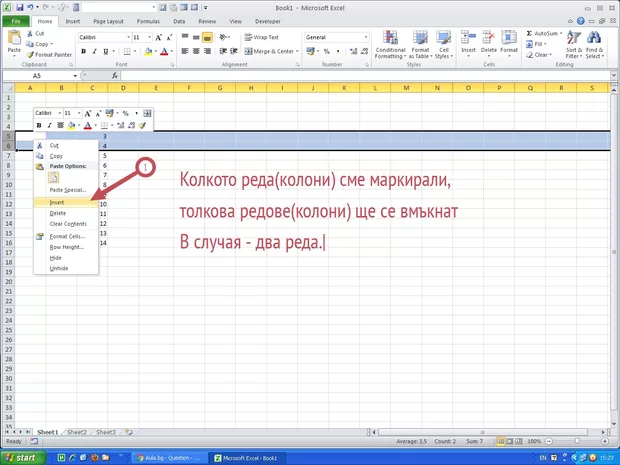The width and height of the screenshot is (620, 465).
Task: Open Find & Select
Action: click(594, 45)
